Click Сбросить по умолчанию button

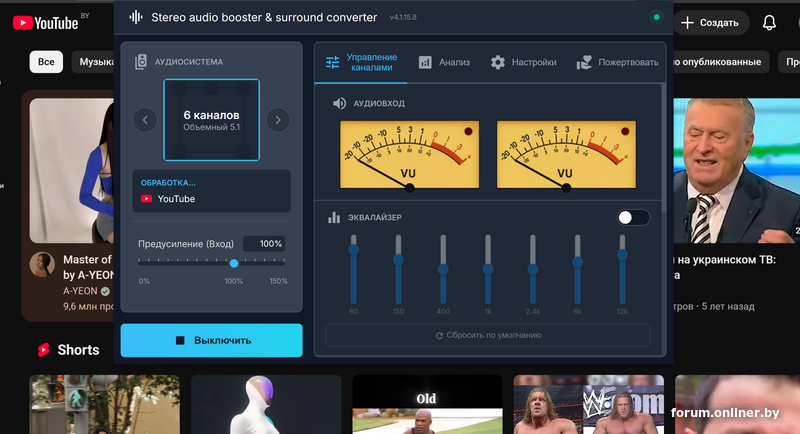click(488, 336)
